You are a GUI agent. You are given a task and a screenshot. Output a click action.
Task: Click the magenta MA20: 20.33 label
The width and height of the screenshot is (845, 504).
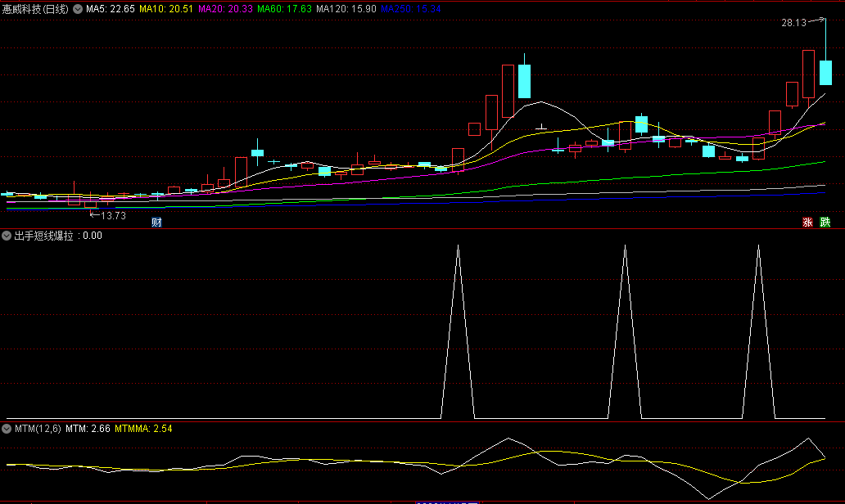click(225, 9)
